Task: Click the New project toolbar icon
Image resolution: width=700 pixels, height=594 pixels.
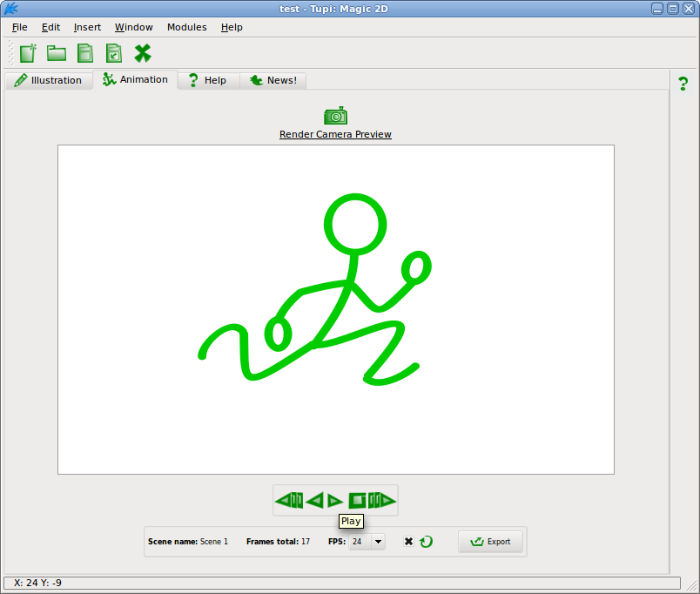Action: coord(28,54)
